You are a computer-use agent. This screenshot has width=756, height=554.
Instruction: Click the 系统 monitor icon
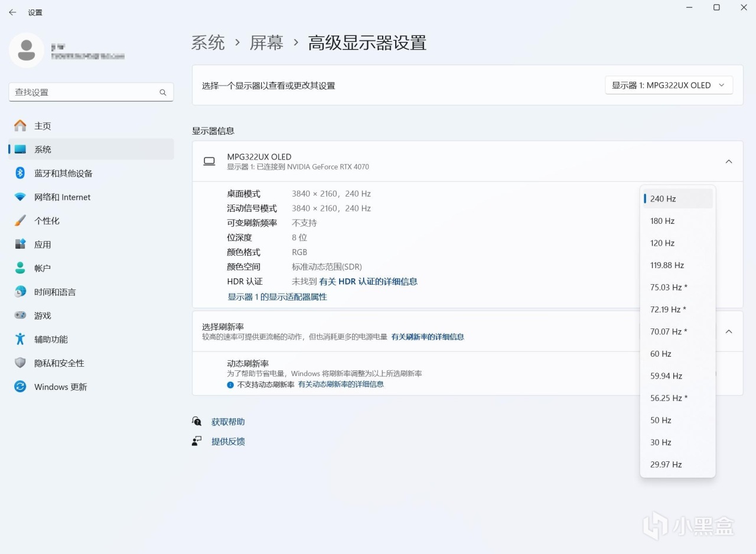tap(20, 149)
